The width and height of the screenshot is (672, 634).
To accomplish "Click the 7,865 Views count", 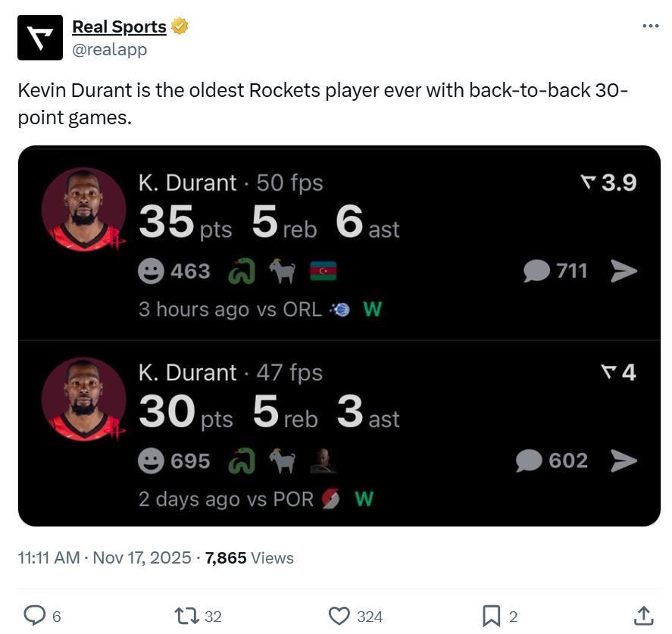I will point(249,558).
